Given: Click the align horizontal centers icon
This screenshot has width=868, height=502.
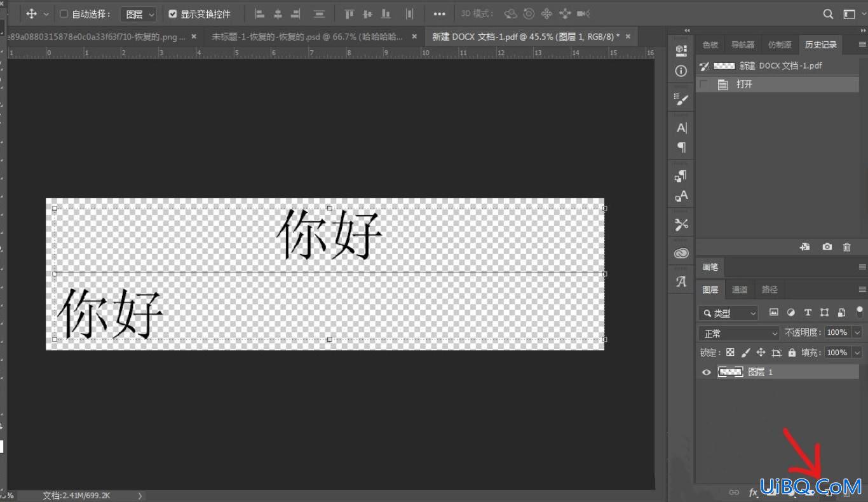Looking at the screenshot, I should (278, 13).
